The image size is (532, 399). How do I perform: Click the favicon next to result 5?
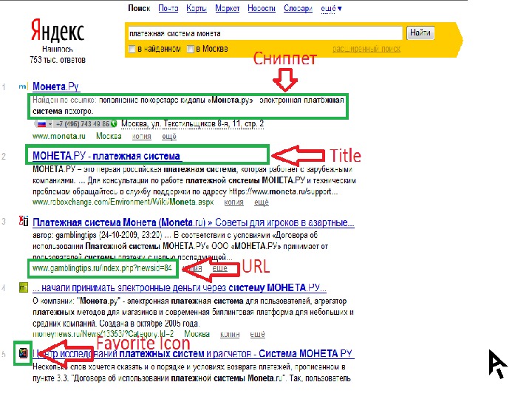pyautogui.click(x=23, y=353)
